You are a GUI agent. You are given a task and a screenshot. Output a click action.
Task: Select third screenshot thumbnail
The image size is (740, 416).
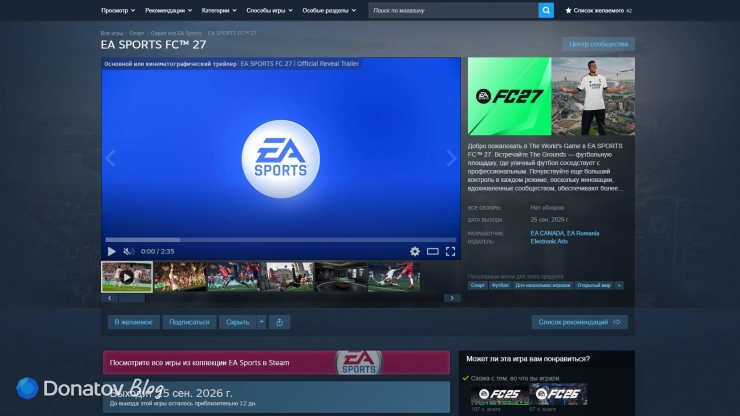(x=234, y=277)
